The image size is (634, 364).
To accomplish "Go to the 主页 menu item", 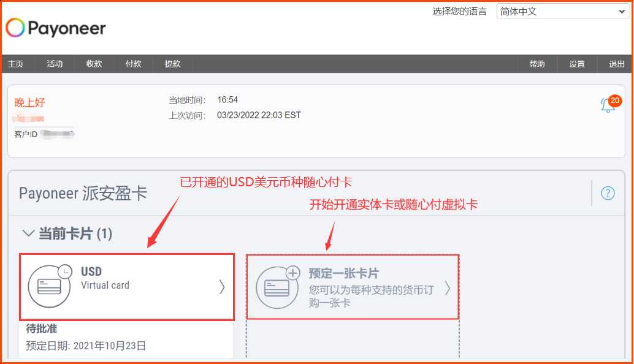I will [x=16, y=64].
